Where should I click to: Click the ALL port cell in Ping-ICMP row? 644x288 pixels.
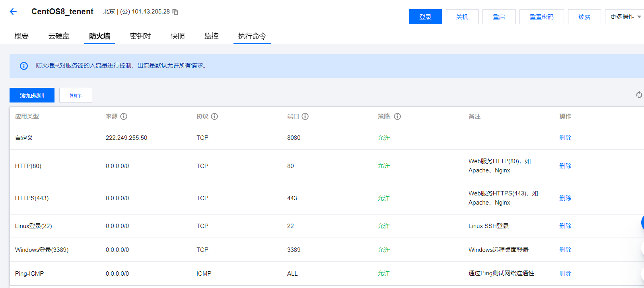(292, 274)
